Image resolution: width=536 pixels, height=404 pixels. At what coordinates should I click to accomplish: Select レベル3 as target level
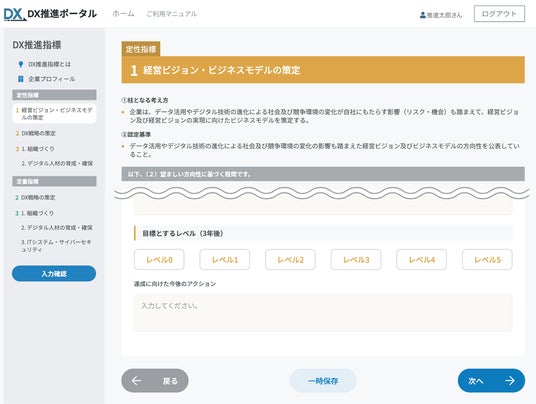356,260
